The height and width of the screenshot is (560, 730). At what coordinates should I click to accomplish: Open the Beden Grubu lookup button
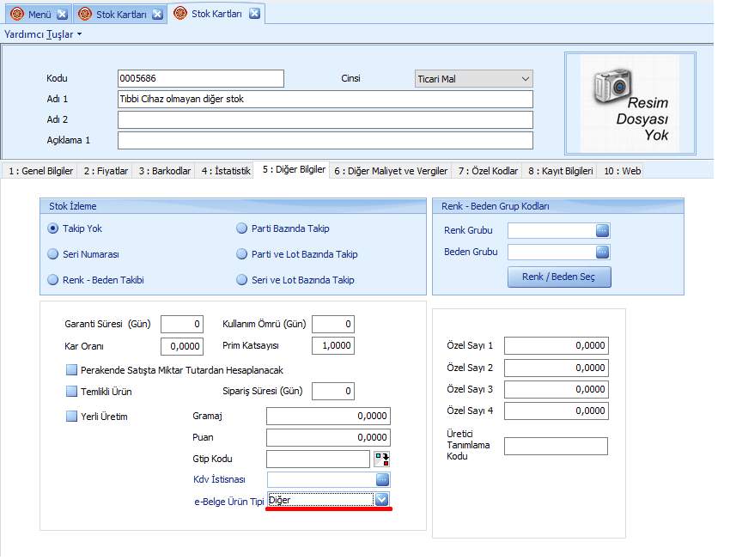pos(602,252)
